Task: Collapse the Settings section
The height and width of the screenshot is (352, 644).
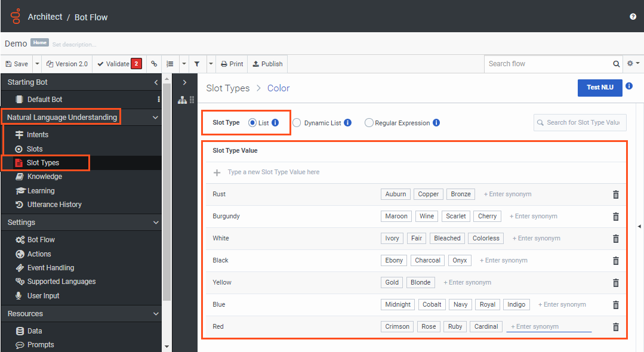Action: (x=155, y=222)
